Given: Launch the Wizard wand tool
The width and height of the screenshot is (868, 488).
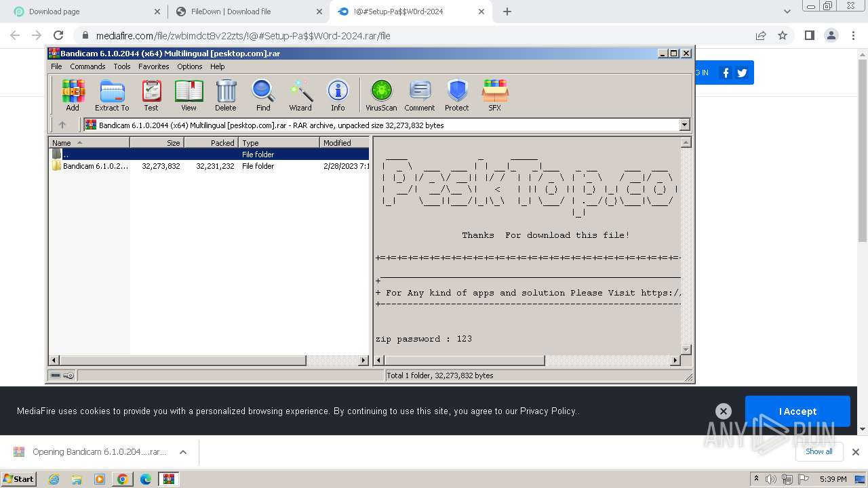Looking at the screenshot, I should (300, 95).
